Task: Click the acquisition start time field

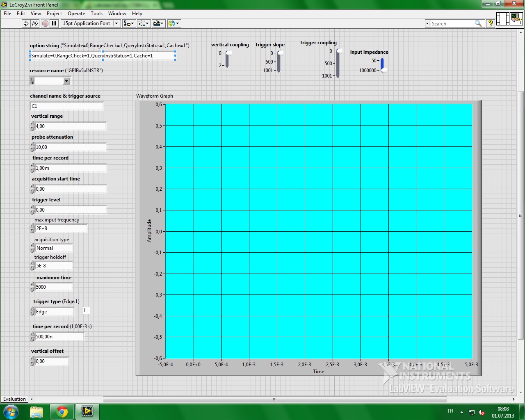Action: [71, 189]
